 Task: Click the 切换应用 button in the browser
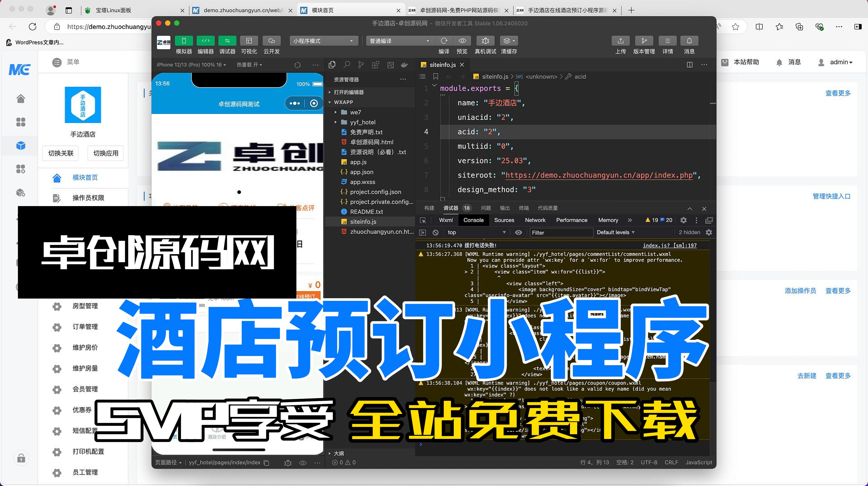pyautogui.click(x=106, y=153)
